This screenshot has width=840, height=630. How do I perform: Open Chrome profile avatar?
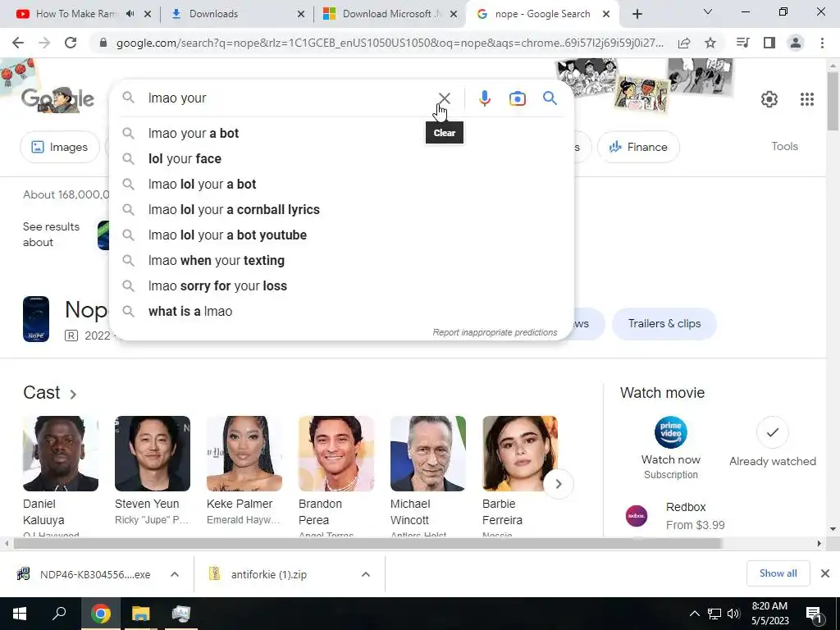point(796,43)
